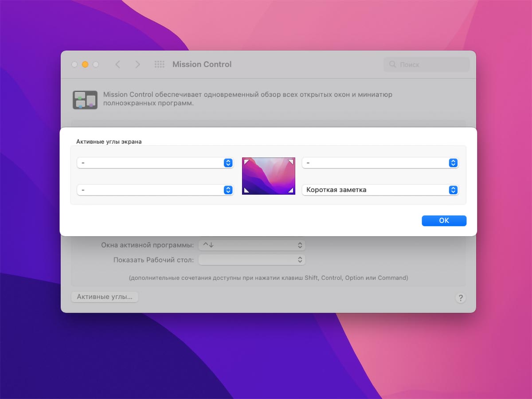532x399 pixels.
Task: Click the дополнительные сочетания hint text
Action: [268, 278]
